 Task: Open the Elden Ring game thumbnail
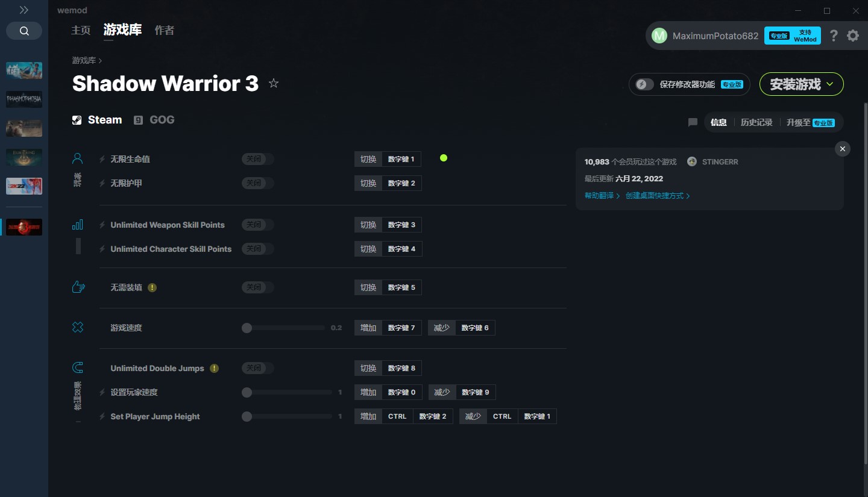[24, 157]
